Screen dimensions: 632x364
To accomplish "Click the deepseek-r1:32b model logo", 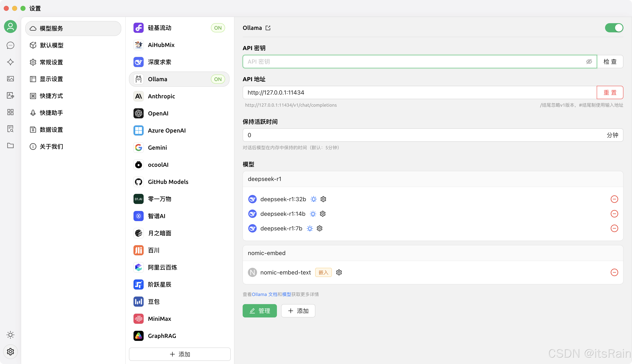I will [252, 199].
